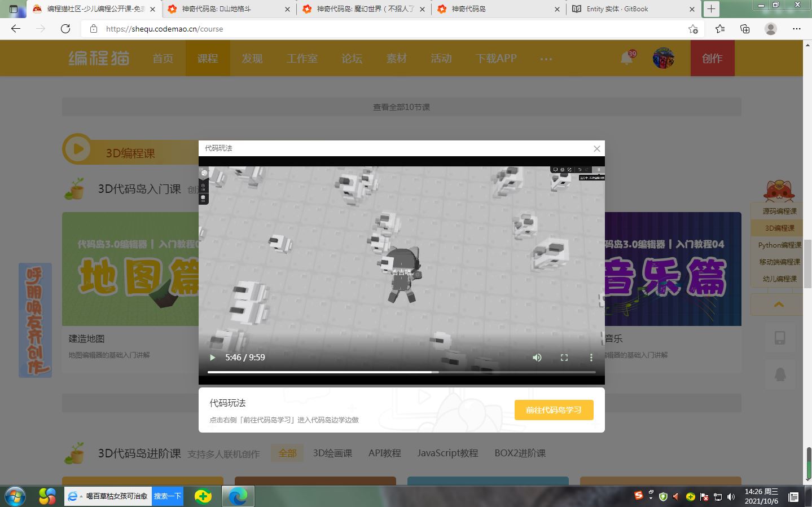Click the back-to-top arrow button
The width and height of the screenshot is (812, 507).
[x=779, y=305]
